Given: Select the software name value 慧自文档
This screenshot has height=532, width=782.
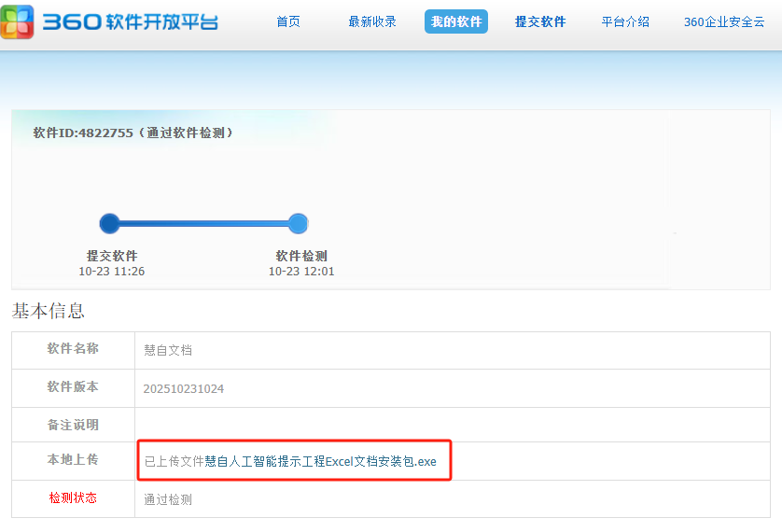Looking at the screenshot, I should 168,350.
